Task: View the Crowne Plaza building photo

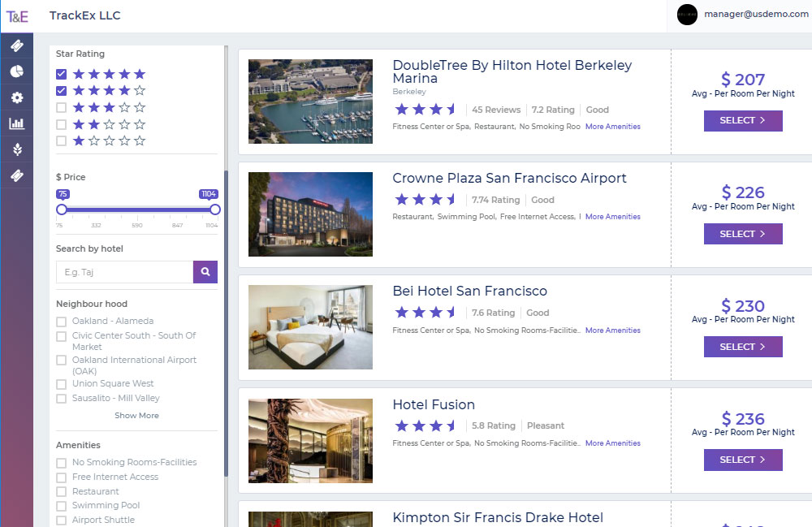Action: [310, 214]
